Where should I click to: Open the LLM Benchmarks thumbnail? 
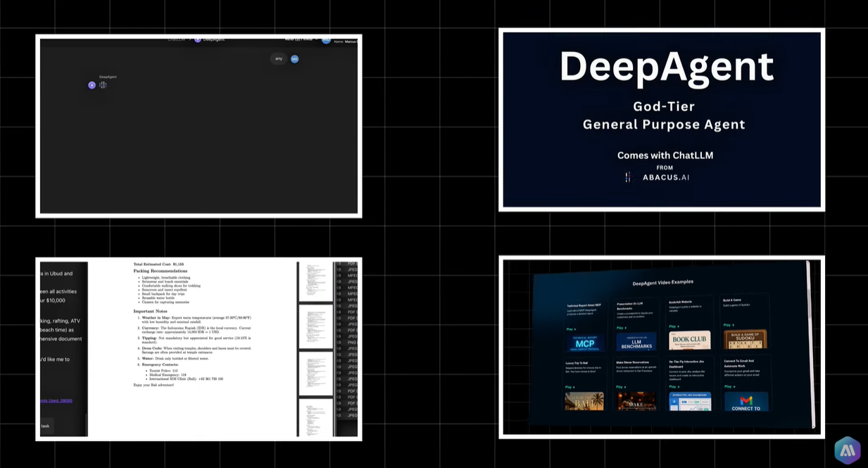pos(636,341)
